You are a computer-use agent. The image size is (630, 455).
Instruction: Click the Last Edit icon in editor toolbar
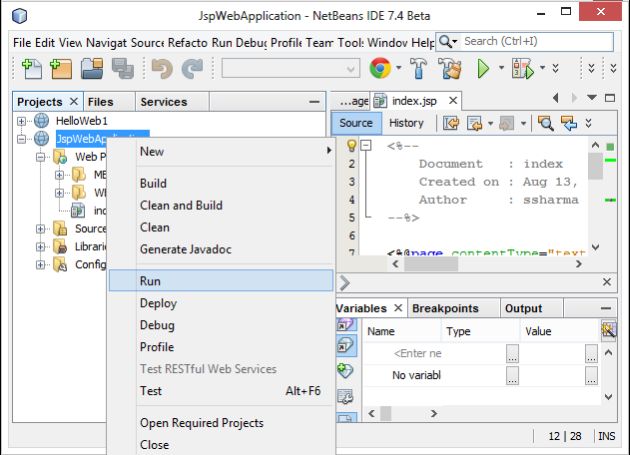451,123
